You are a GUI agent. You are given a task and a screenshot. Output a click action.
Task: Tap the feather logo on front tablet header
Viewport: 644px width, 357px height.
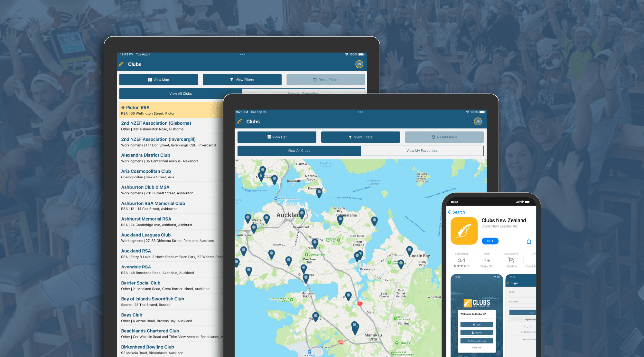(240, 121)
